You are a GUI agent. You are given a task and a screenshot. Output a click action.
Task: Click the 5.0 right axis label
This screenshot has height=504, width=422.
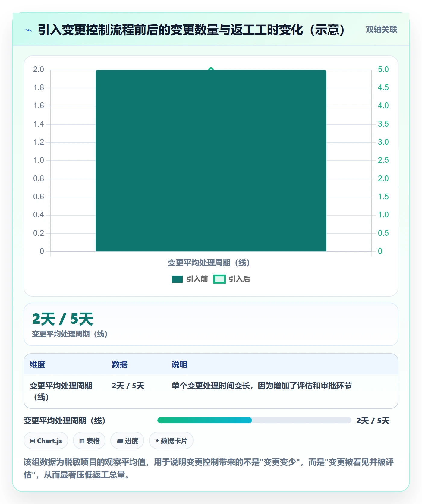(x=383, y=69)
